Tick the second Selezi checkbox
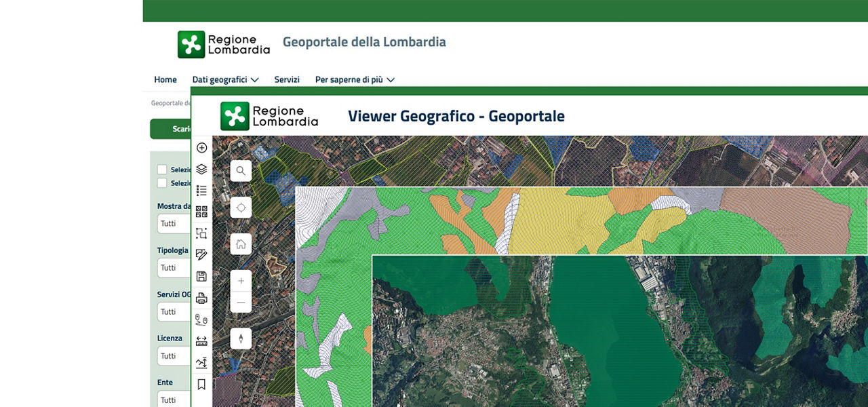The height and width of the screenshot is (407, 868). 162,183
